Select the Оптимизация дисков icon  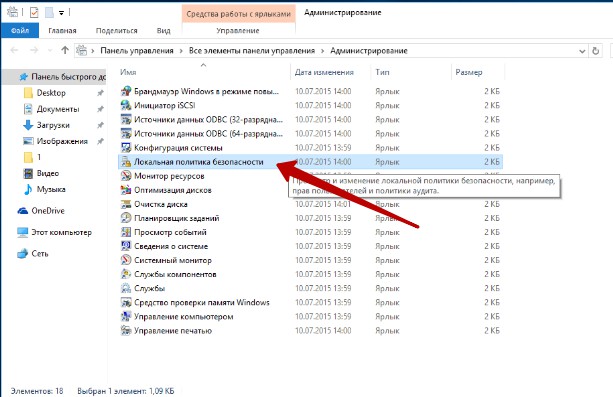tap(126, 190)
